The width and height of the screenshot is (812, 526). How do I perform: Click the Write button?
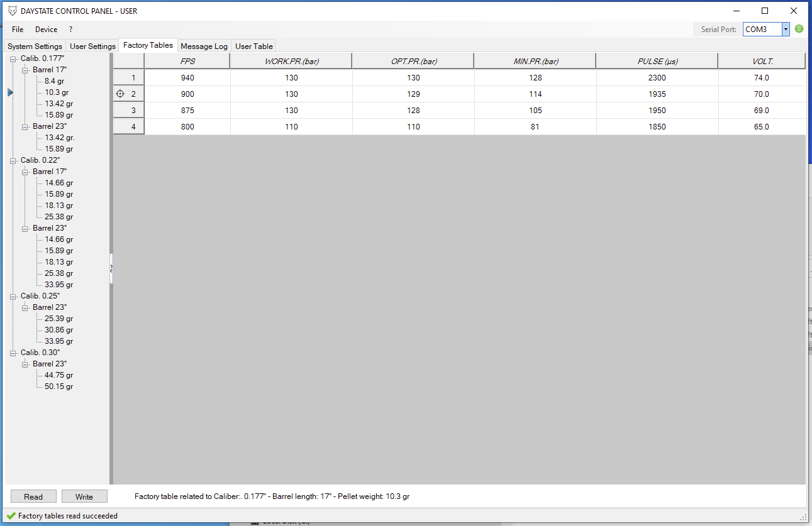pos(84,496)
